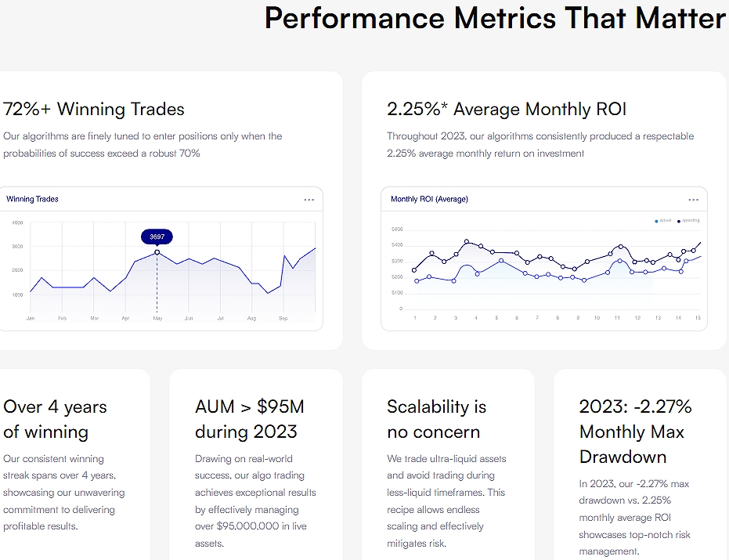Click the 3697 tooltip bubble

click(157, 237)
